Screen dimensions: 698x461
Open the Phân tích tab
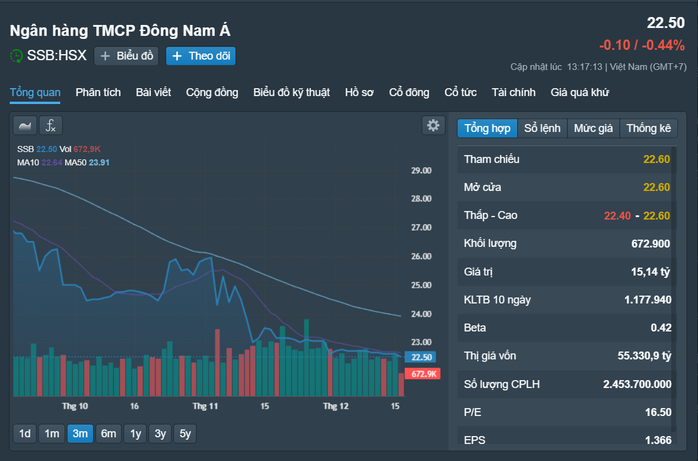pyautogui.click(x=98, y=92)
